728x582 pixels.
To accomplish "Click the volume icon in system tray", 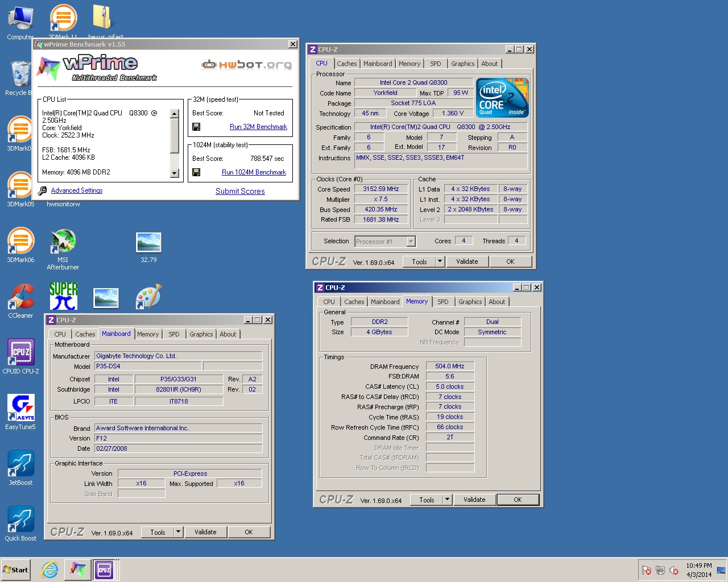I will click(x=674, y=570).
